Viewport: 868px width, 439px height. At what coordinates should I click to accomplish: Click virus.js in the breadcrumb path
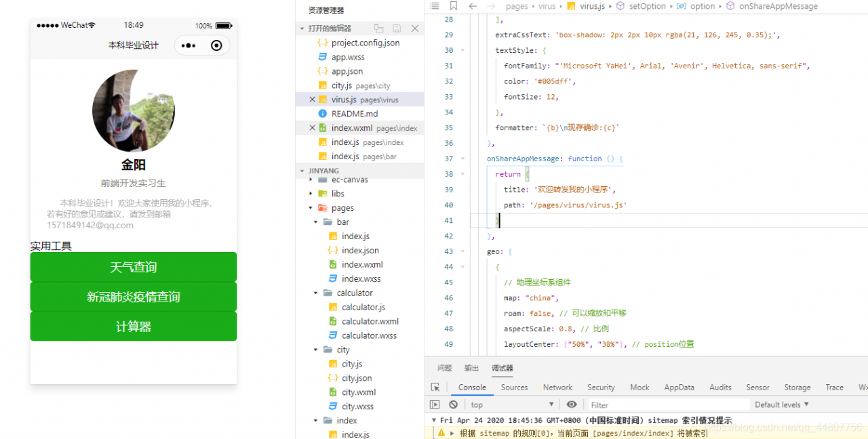[592, 6]
